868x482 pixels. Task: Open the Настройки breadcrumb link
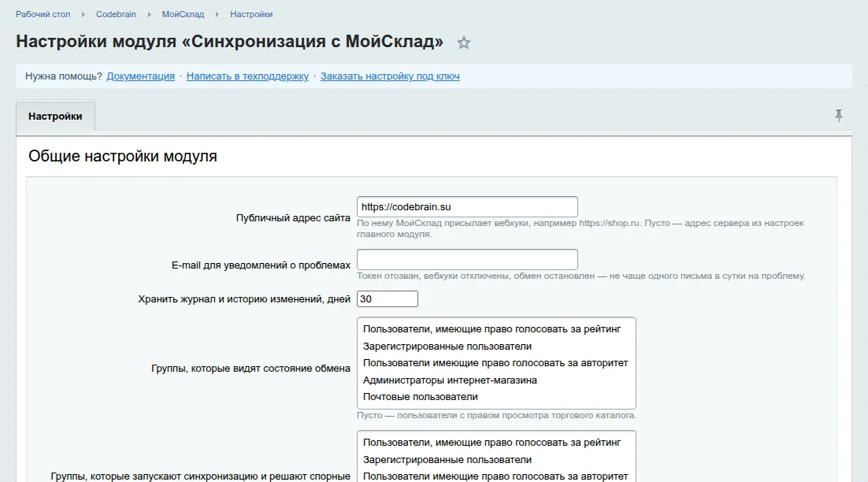pos(251,14)
